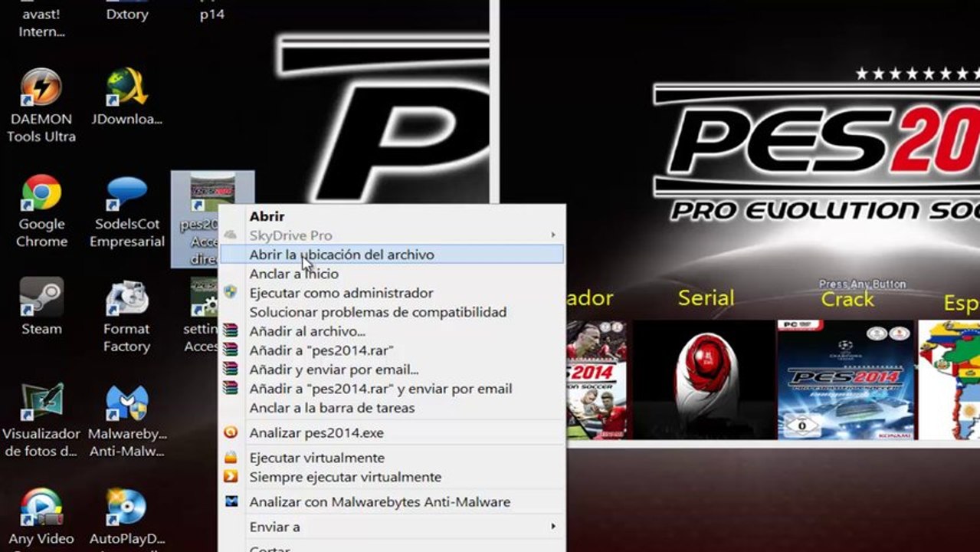Open the Serial red ball thumbnail

tap(703, 379)
